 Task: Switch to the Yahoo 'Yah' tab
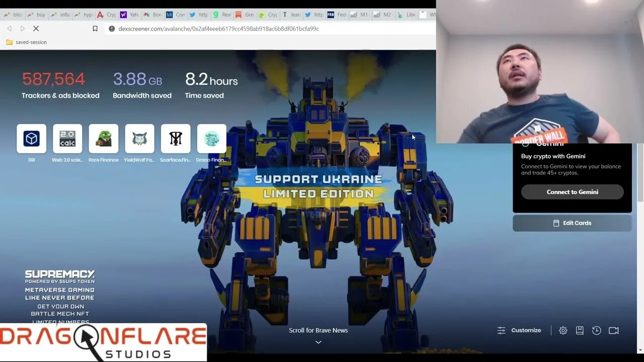(130, 15)
